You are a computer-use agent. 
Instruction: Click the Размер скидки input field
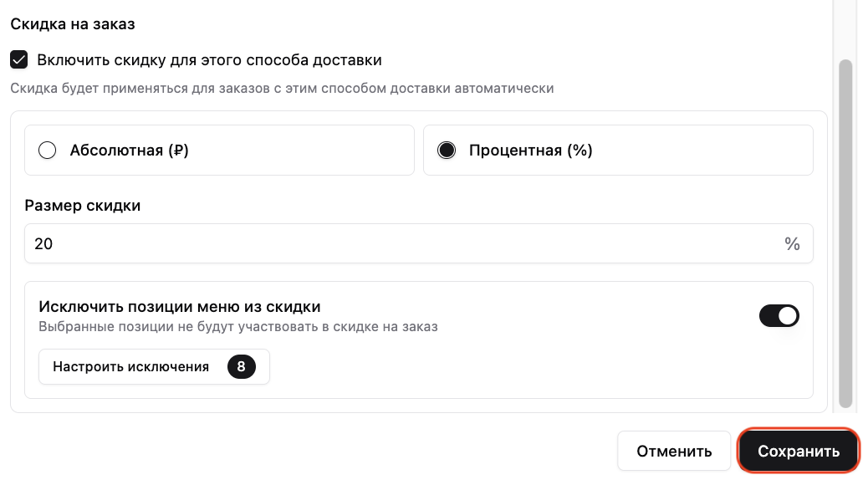[x=418, y=243]
